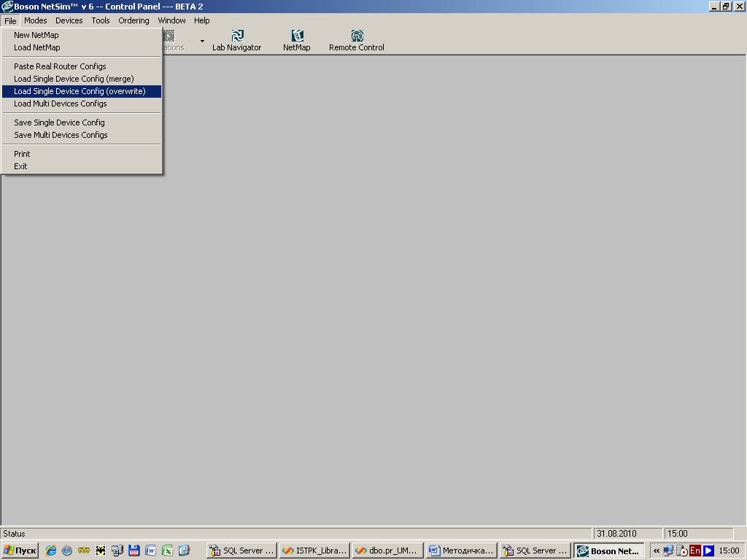Open the floppy disk quick launch icon
The image size is (747, 560).
[x=134, y=551]
